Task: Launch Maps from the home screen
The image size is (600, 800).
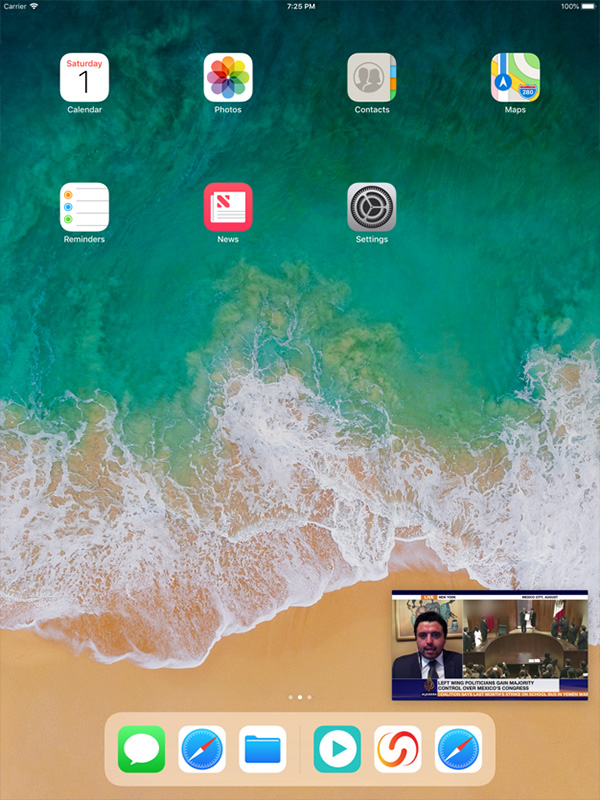Action: tap(515, 77)
